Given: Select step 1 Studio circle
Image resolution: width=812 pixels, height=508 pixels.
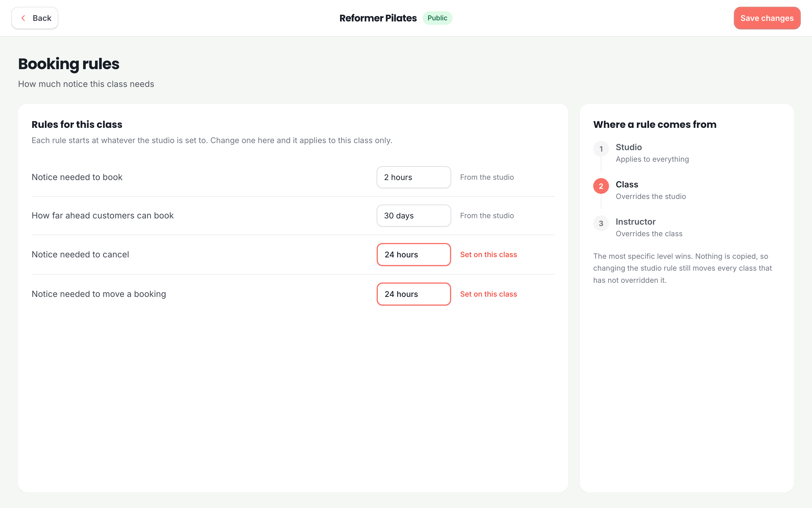Looking at the screenshot, I should [601, 149].
